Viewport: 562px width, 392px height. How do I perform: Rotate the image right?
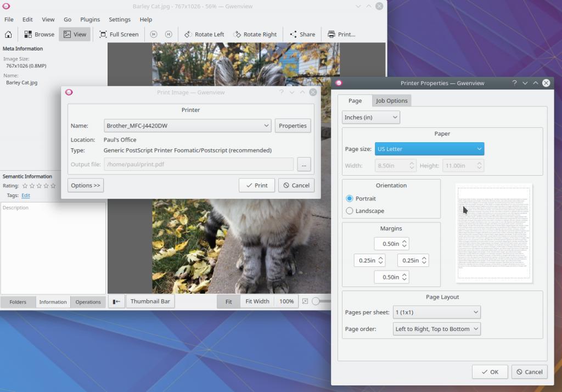[x=254, y=34]
